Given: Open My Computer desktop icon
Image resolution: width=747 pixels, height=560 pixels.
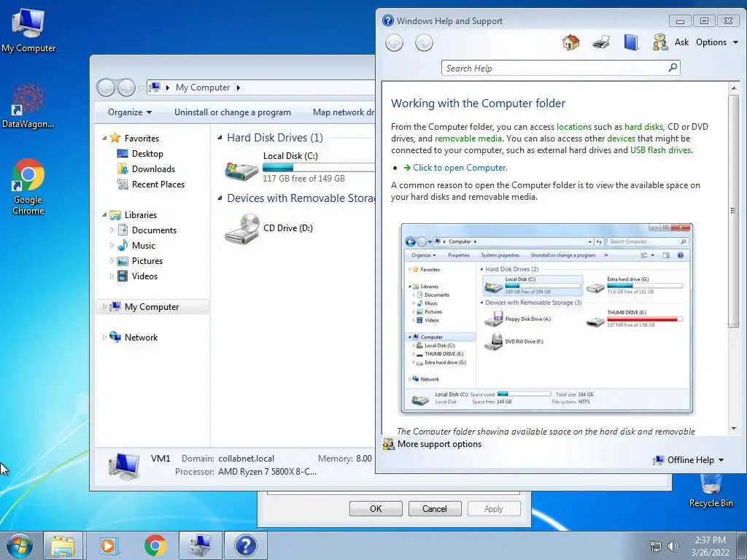Looking at the screenshot, I should [x=28, y=29].
